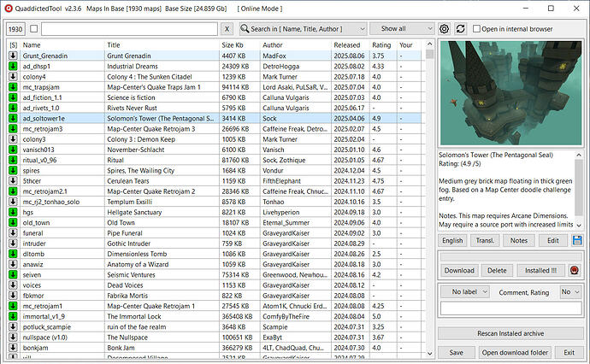
Task: Toggle the checkbox next to 1930 counter
Action: tap(34, 28)
